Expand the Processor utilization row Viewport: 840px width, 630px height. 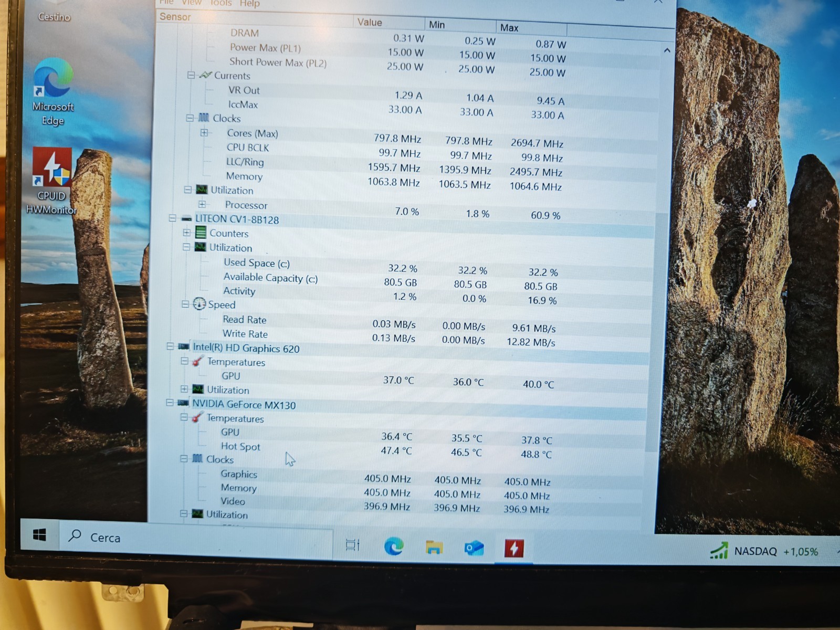click(x=202, y=204)
